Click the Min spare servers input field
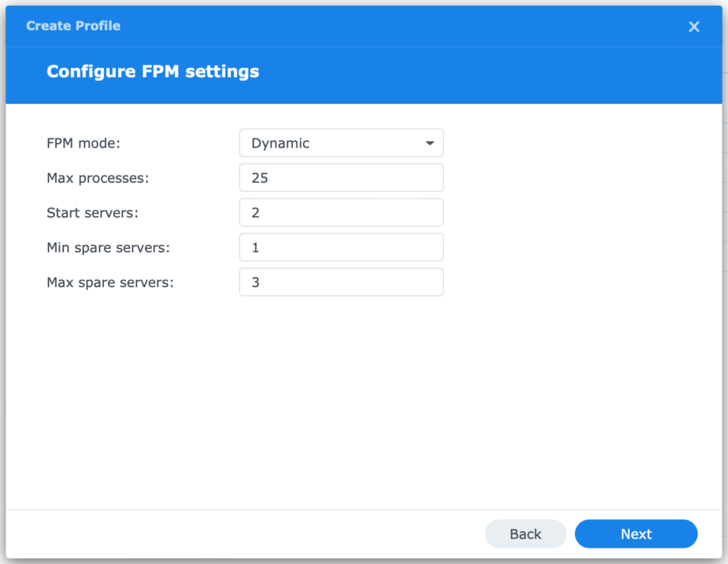This screenshot has width=728, height=564. coord(341,247)
